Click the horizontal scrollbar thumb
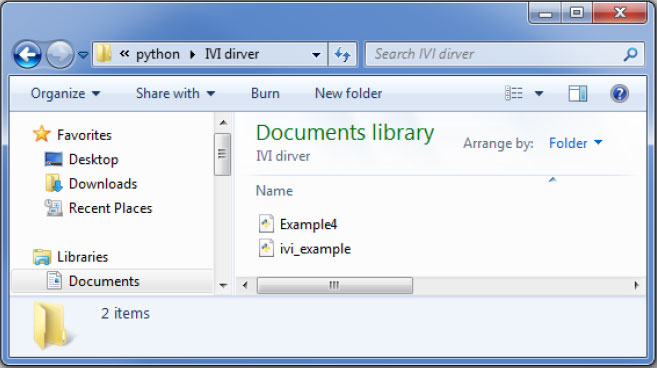This screenshot has height=368, width=657. pyautogui.click(x=334, y=285)
